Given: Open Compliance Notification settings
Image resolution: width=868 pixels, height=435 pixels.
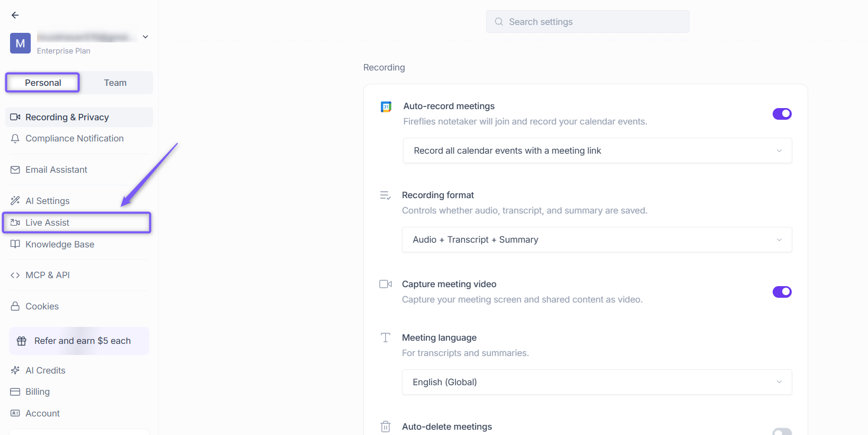Looking at the screenshot, I should tap(79, 138).
